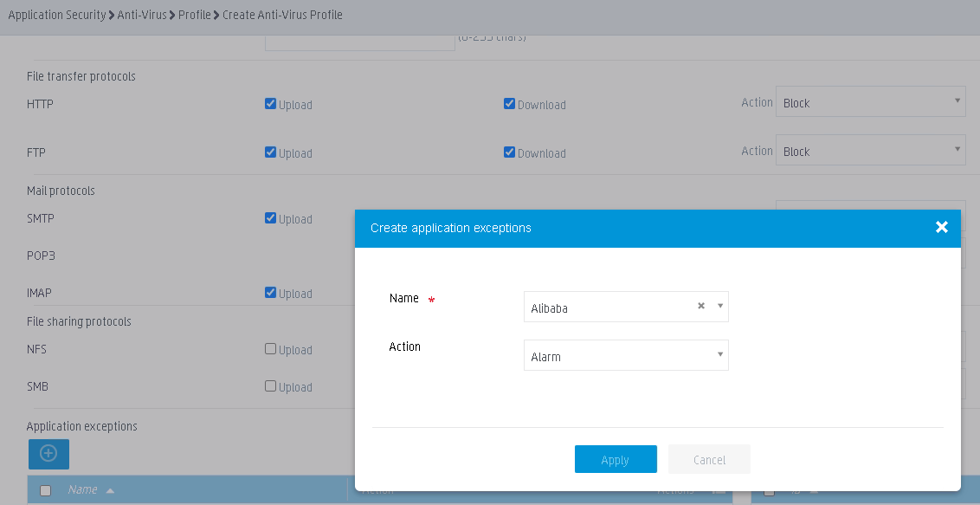This screenshot has width=980, height=505.
Task: Click the "Create application exceptions" dialog title
Action: (451, 228)
